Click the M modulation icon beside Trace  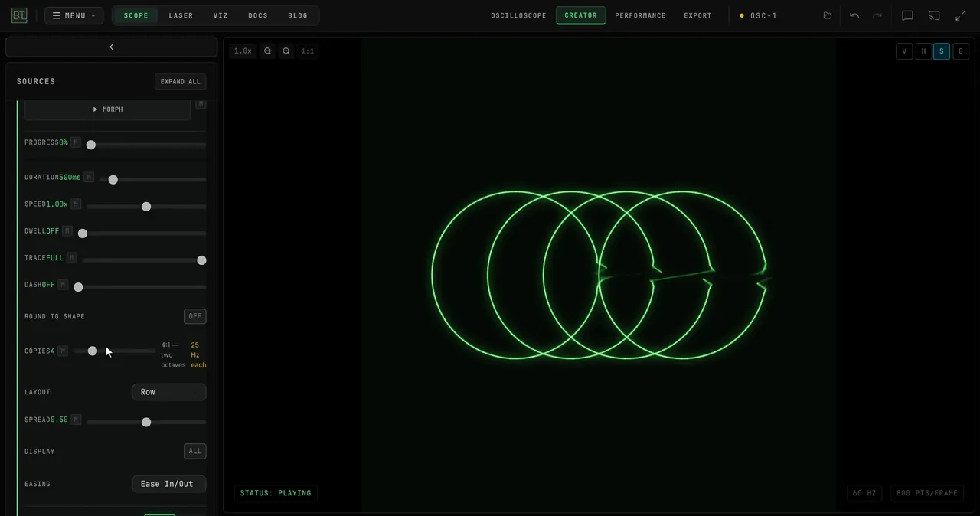[x=71, y=258]
